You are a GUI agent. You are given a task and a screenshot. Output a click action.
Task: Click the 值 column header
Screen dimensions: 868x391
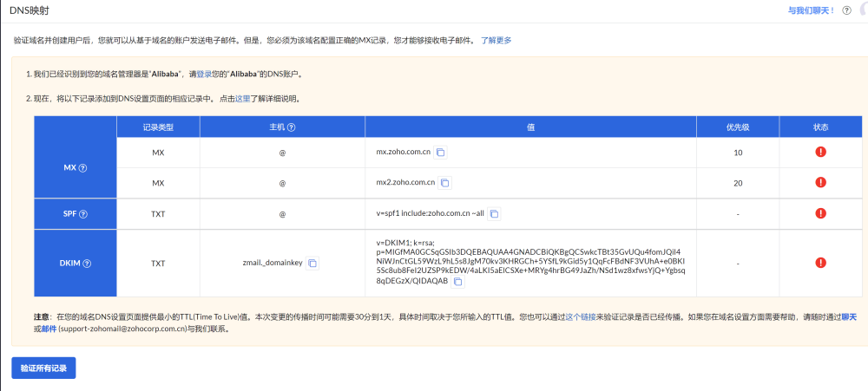pyautogui.click(x=531, y=127)
